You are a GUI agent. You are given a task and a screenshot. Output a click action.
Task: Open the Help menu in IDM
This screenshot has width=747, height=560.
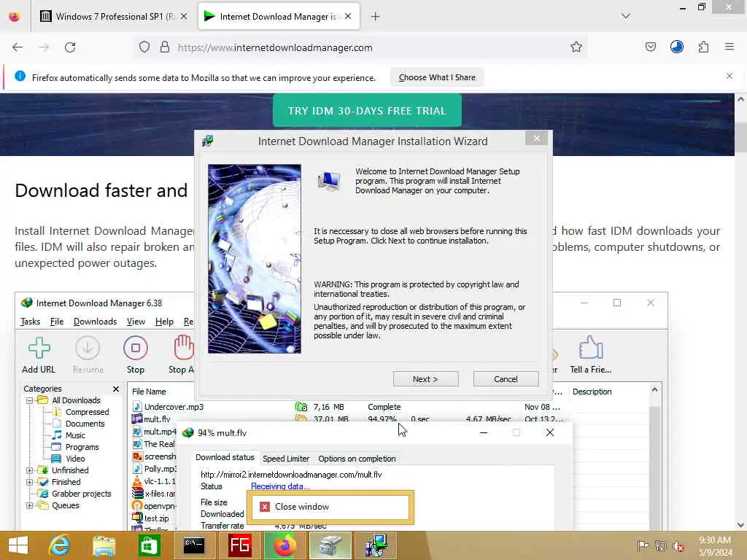[x=164, y=322]
